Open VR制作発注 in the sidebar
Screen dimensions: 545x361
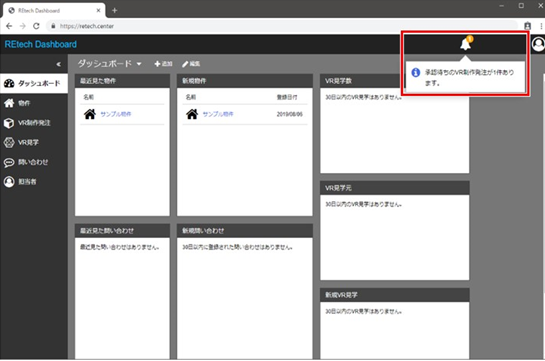click(34, 123)
